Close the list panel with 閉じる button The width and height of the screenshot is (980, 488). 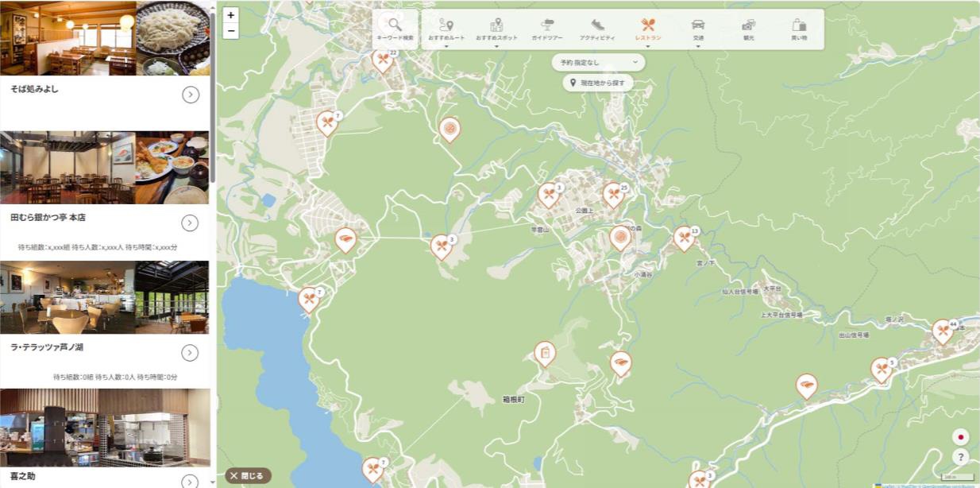(248, 476)
